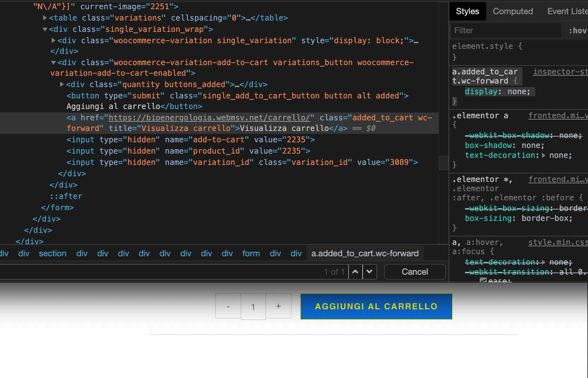
Task: Expand the woocommerce-variation single_variation div
Action: [x=53, y=41]
